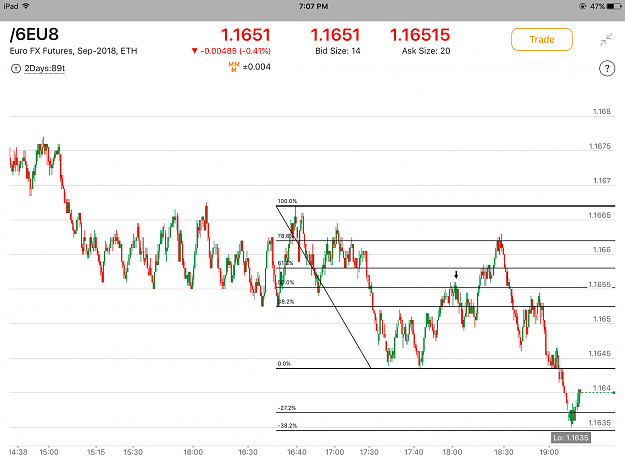Screen dimensions: 625x469
Task: Open the help question mark icon
Action: coord(607,69)
